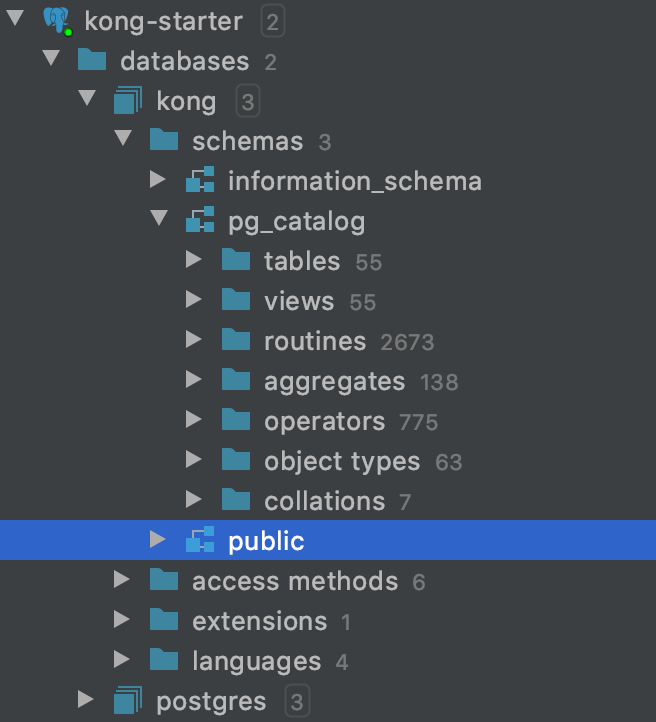
Task: Expand the information_schema arrow
Action: [x=158, y=179]
